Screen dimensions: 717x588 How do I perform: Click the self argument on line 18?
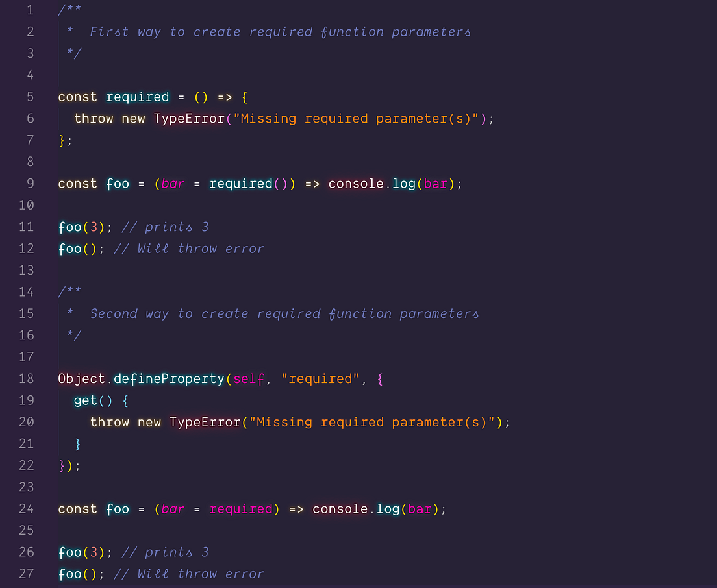[x=247, y=378]
